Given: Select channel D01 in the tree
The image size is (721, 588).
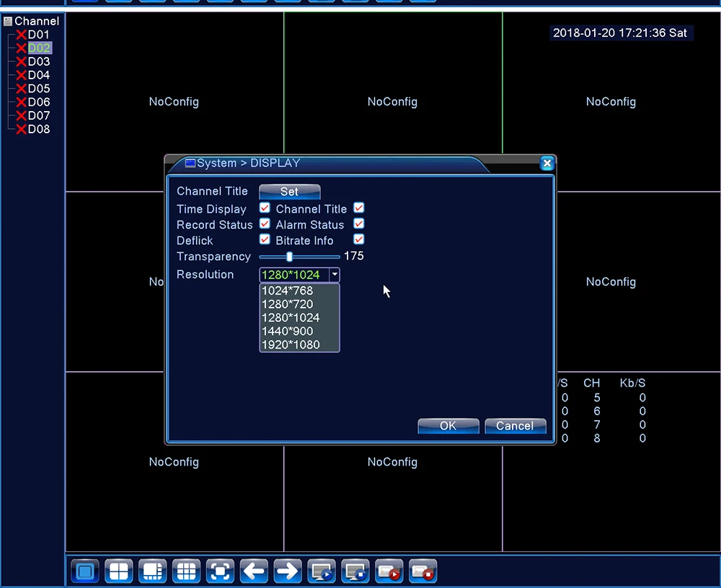Looking at the screenshot, I should click(39, 35).
